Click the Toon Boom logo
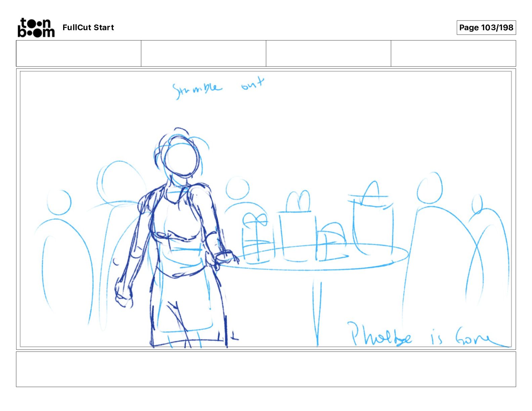The image size is (532, 411). (x=36, y=28)
